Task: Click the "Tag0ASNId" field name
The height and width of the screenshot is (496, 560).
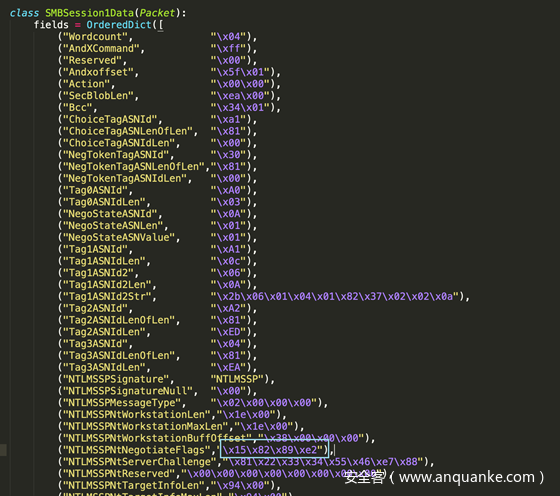Action: (x=95, y=190)
